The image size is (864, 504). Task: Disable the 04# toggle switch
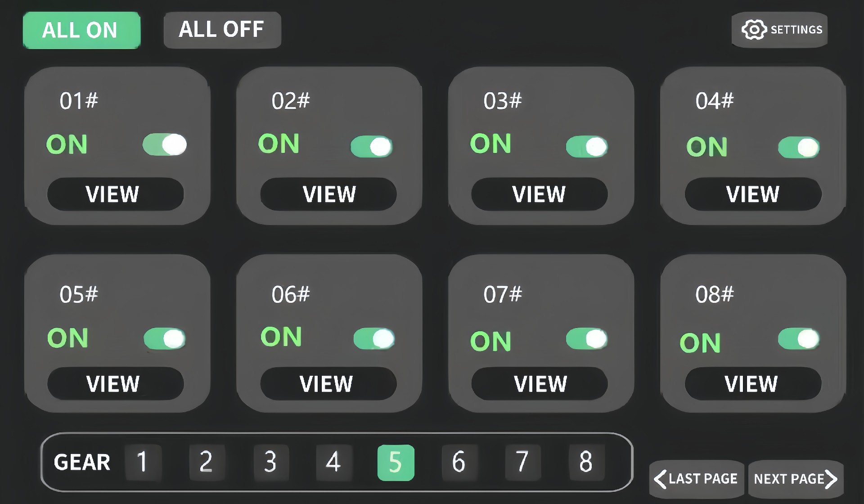pos(799,147)
